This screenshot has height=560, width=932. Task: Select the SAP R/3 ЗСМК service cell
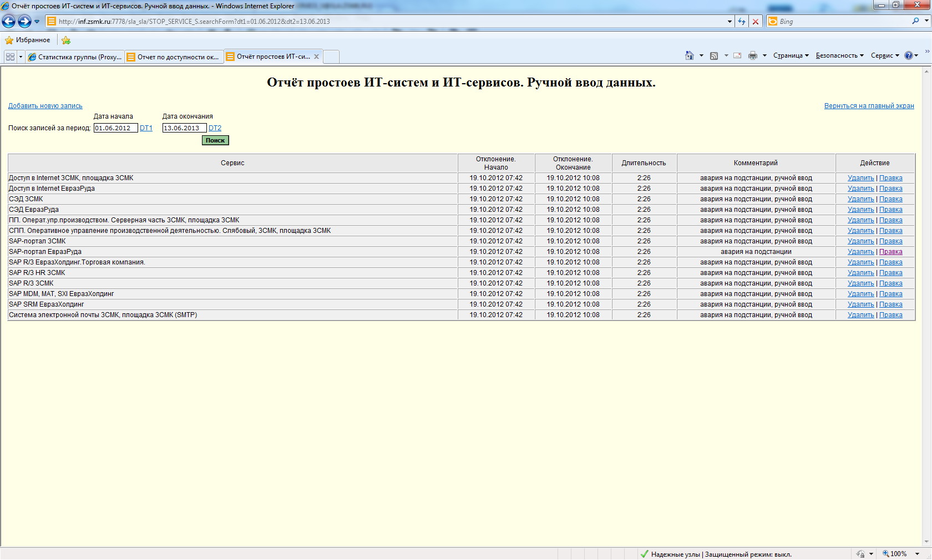(x=233, y=283)
